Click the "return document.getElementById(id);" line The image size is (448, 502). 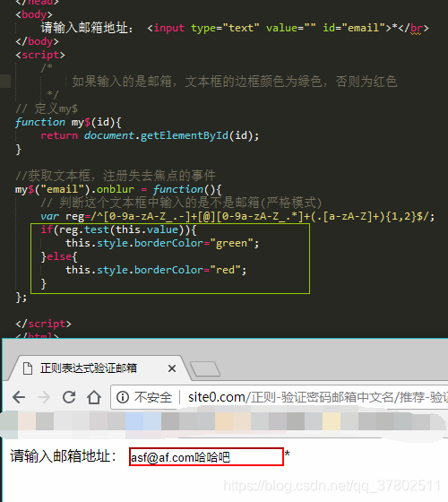coord(150,135)
